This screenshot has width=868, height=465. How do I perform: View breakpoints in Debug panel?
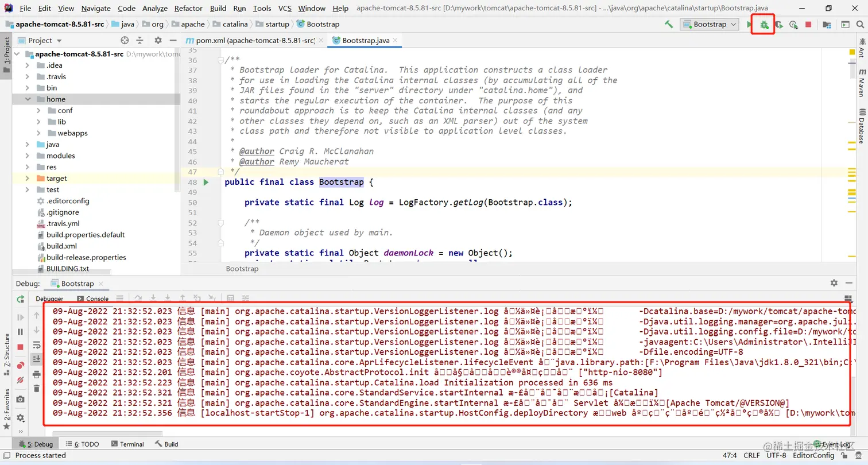[x=21, y=365]
